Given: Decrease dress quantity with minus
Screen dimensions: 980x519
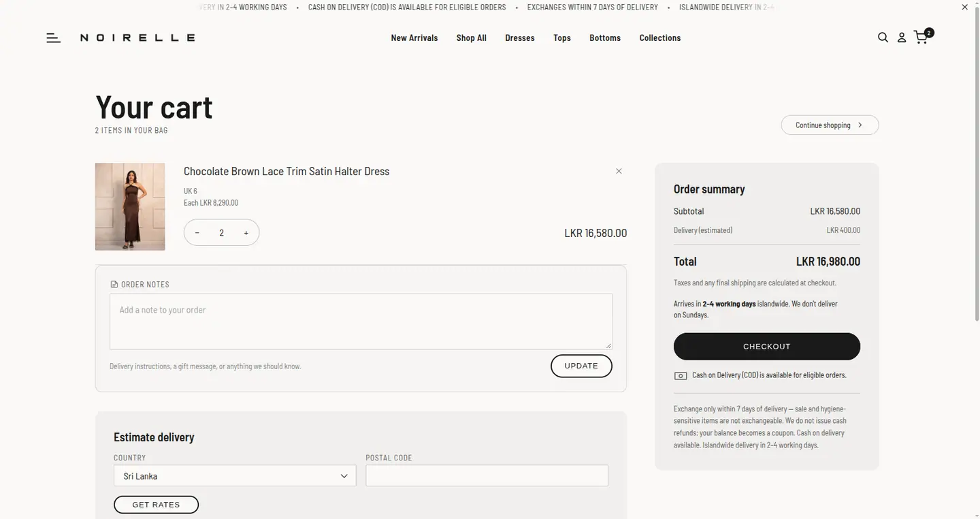Looking at the screenshot, I should point(197,233).
